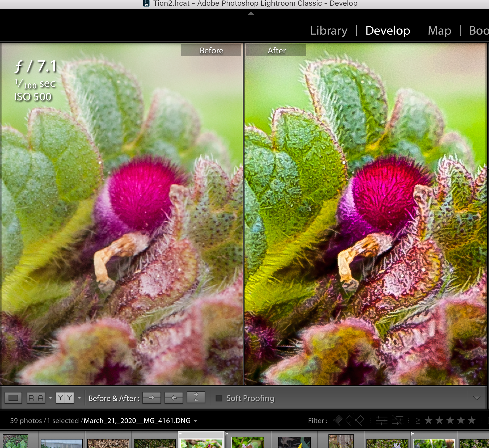Screen dimensions: 489x448
Task: Click Soft Proofing label
Action: [x=250, y=398]
